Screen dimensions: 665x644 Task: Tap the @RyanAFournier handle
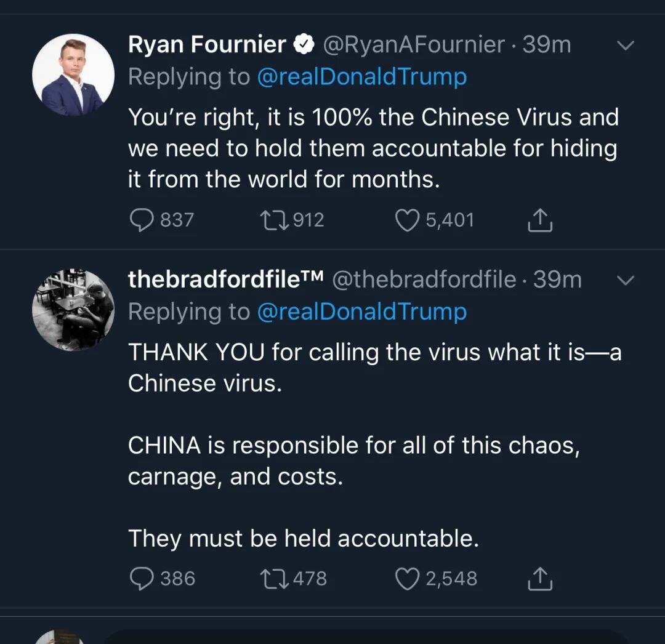(414, 44)
